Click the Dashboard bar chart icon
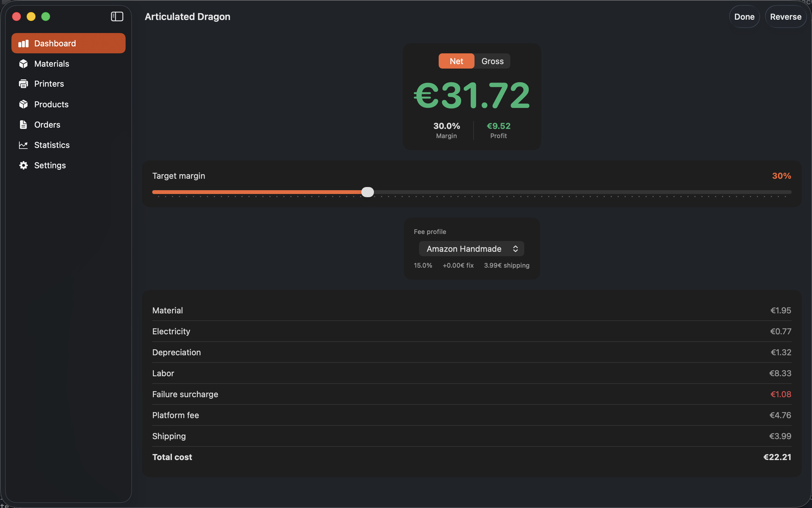 click(x=23, y=43)
